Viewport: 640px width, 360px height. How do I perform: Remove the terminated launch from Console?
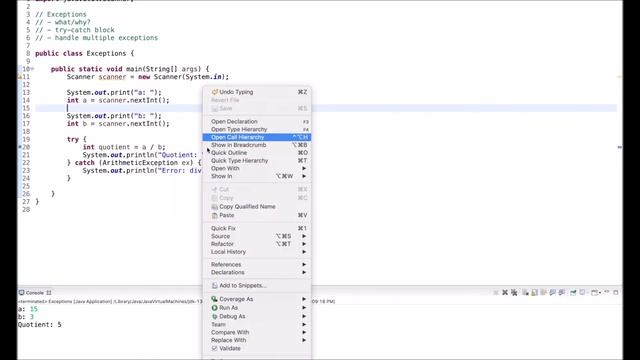[x=505, y=292]
